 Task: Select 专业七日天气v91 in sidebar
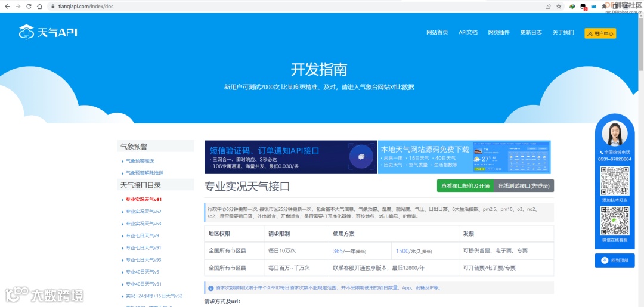tap(143, 248)
